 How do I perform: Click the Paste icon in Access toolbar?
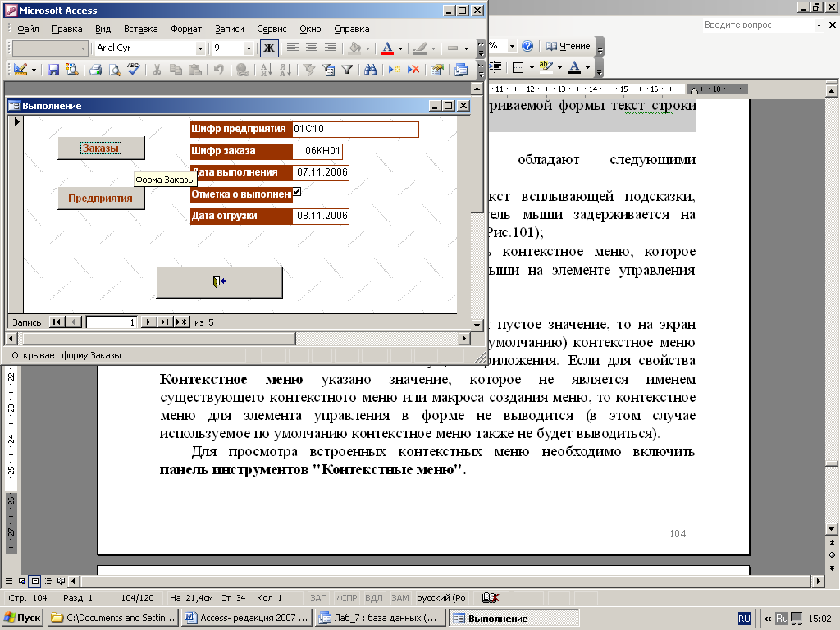(x=195, y=69)
